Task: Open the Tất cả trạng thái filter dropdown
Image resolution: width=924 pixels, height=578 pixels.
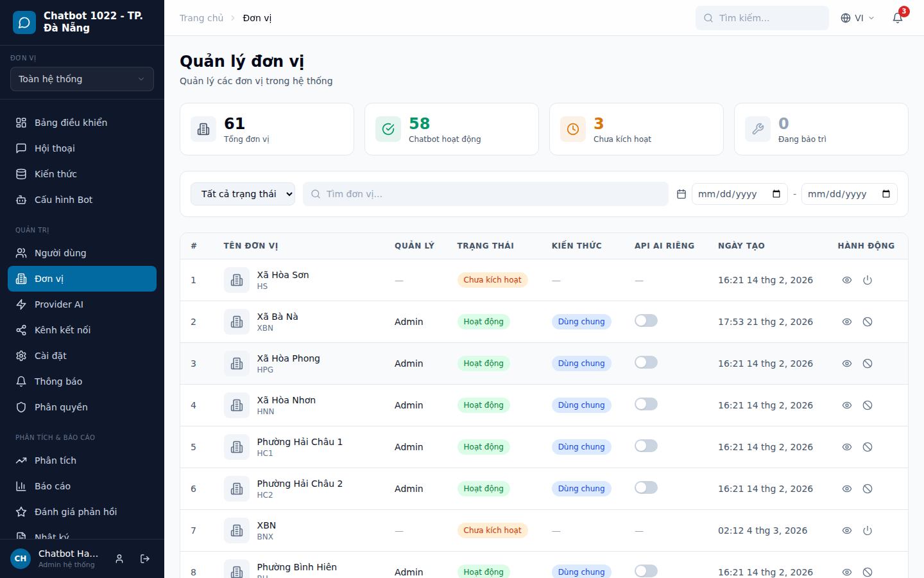Action: [243, 194]
